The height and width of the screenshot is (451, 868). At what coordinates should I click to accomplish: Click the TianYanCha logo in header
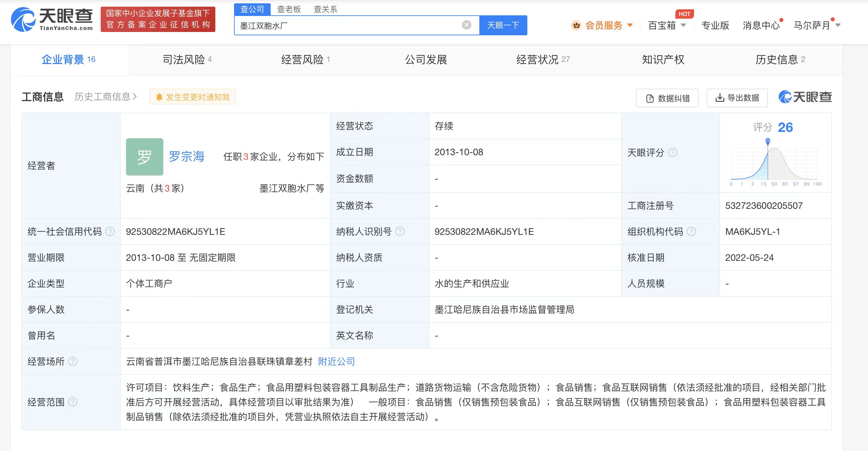[x=52, y=20]
